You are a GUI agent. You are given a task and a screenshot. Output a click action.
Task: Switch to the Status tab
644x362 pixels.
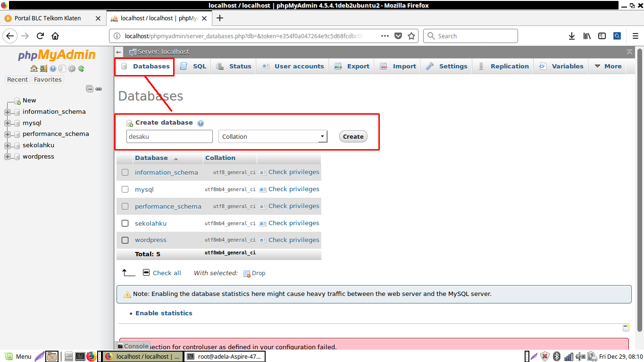(x=234, y=67)
